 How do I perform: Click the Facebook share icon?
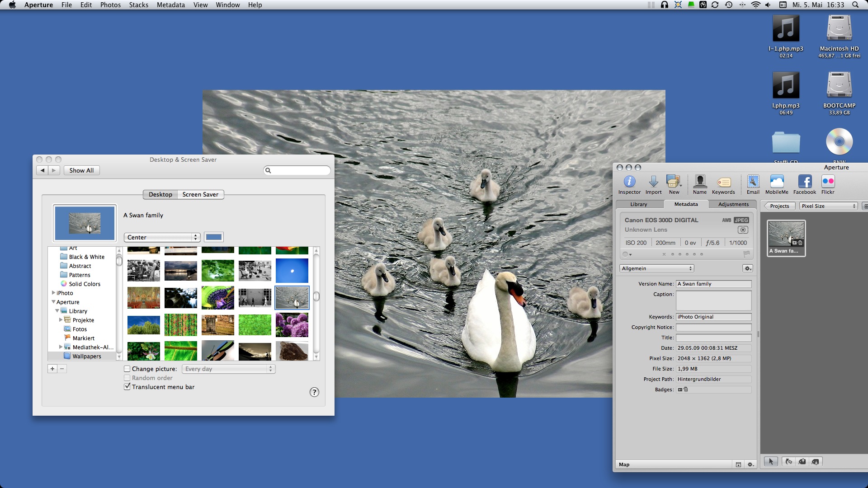click(805, 182)
